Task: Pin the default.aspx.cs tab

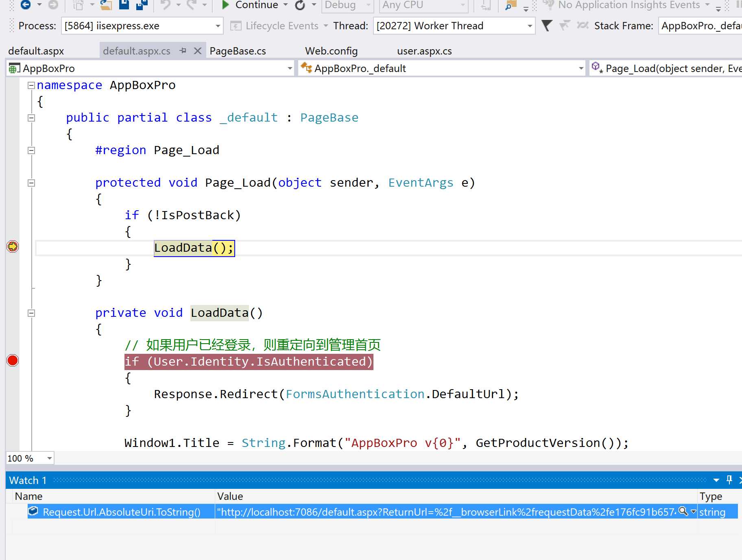Action: [x=183, y=51]
